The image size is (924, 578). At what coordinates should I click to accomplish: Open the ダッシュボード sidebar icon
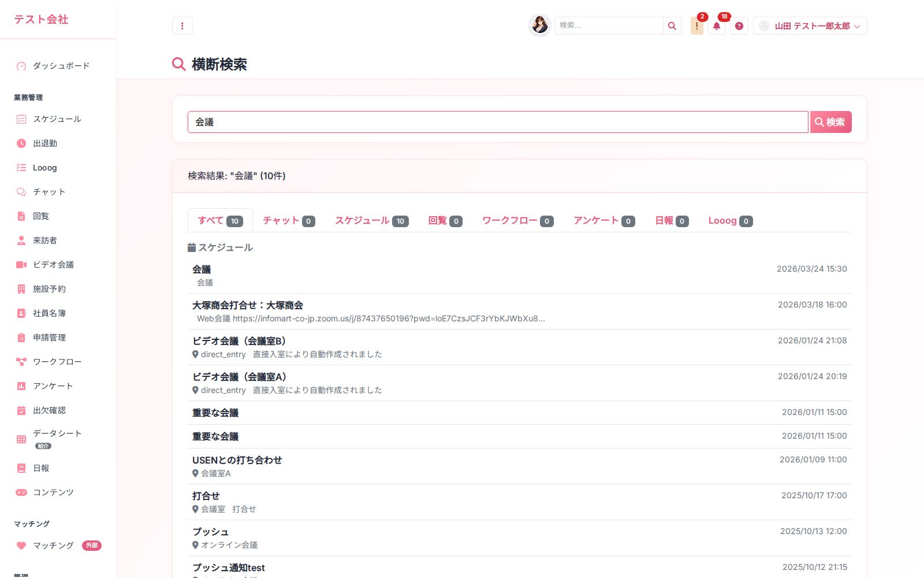click(21, 66)
